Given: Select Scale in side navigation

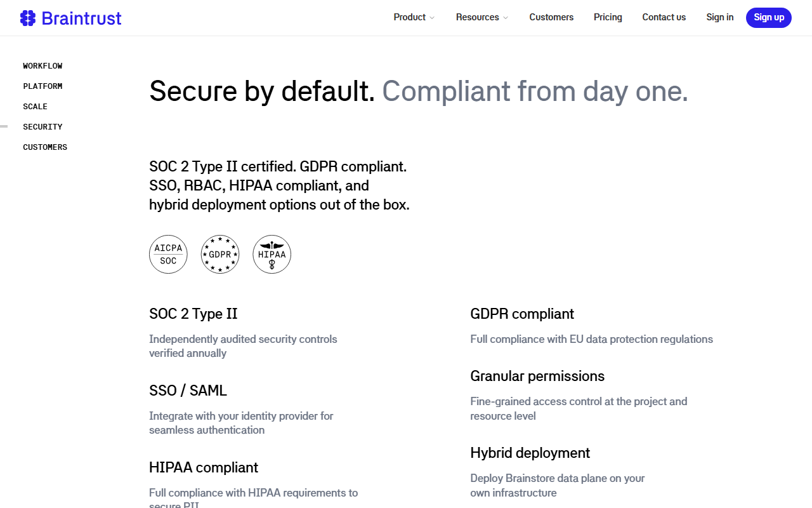Looking at the screenshot, I should tap(35, 107).
